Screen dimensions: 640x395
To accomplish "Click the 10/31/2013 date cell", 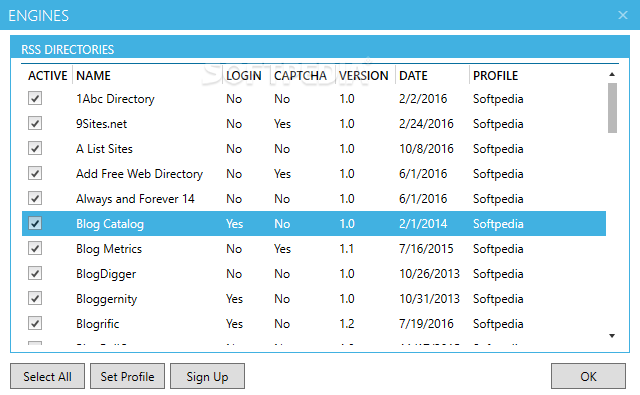I will (429, 299).
